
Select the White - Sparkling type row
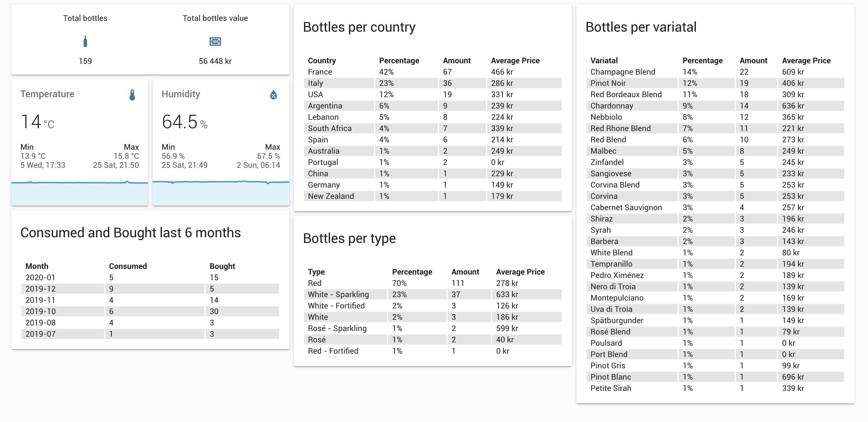[x=338, y=294]
